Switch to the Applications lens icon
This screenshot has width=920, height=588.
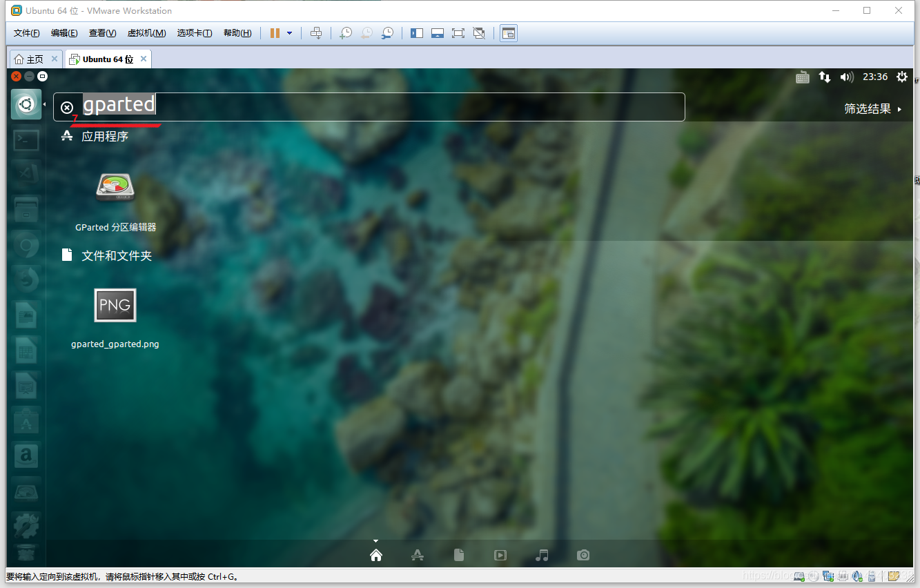417,555
